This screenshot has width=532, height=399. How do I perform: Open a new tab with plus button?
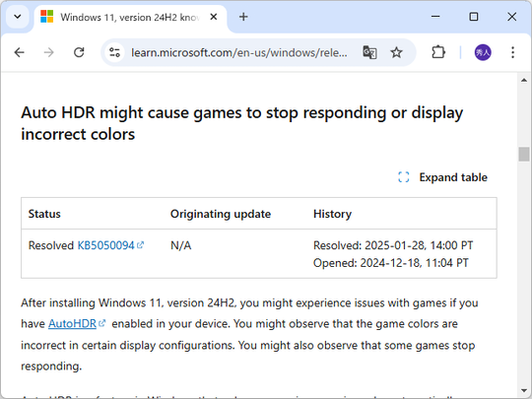(243, 17)
